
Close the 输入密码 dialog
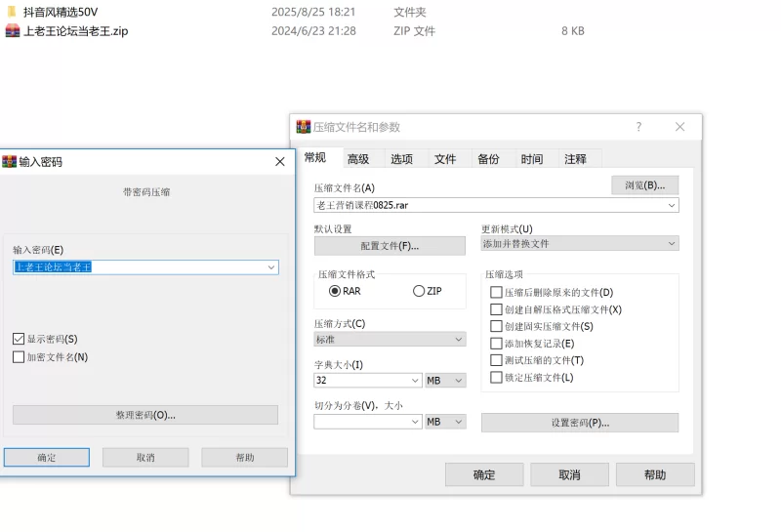point(280,161)
